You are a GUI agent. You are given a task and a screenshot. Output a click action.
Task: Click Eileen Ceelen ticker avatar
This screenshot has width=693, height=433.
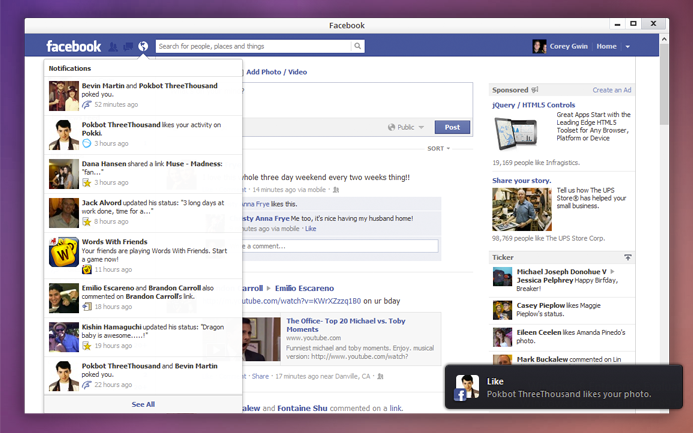(503, 337)
